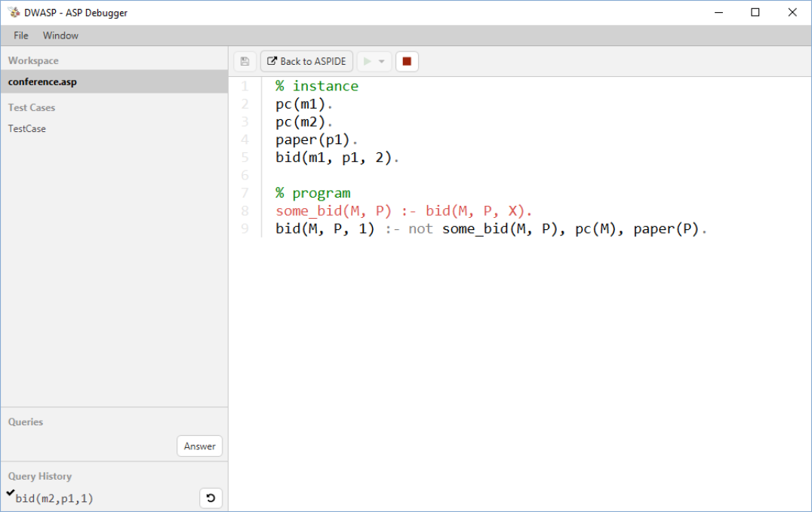The image size is (812, 512).
Task: Click the bid(m1, p1, 2). code line
Action: [337, 158]
